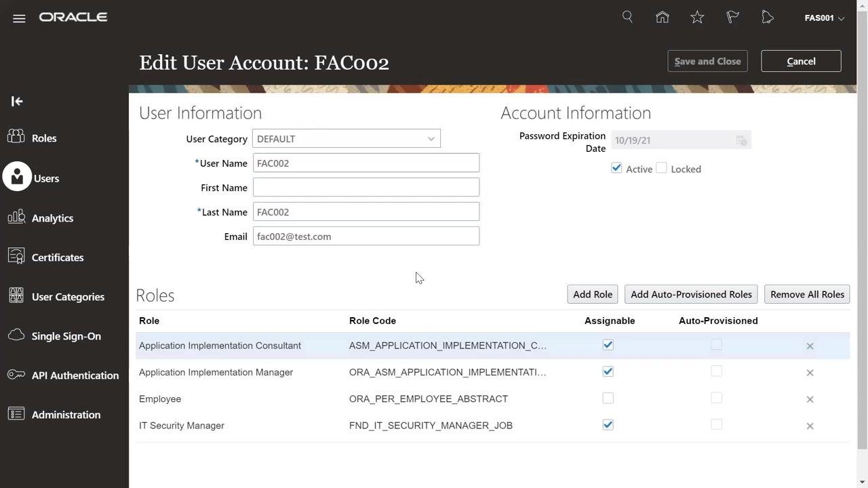
Task: Open the Analytics page label
Action: [52, 218]
